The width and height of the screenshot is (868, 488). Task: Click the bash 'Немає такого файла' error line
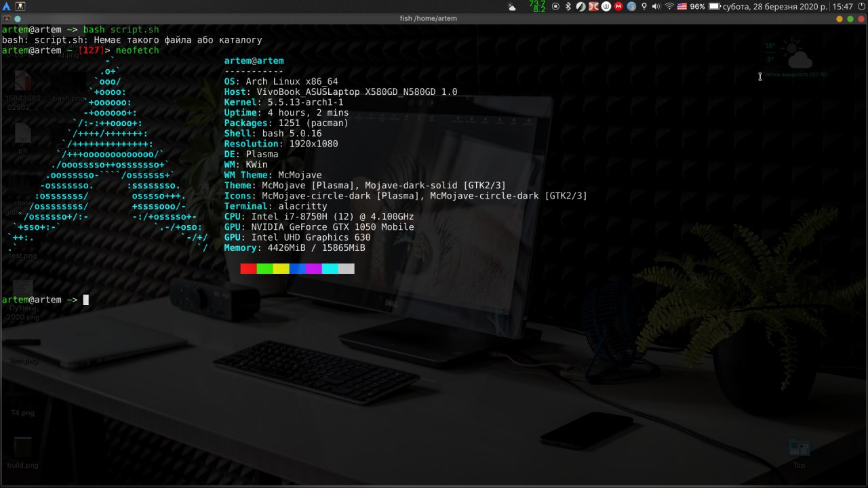pos(132,40)
